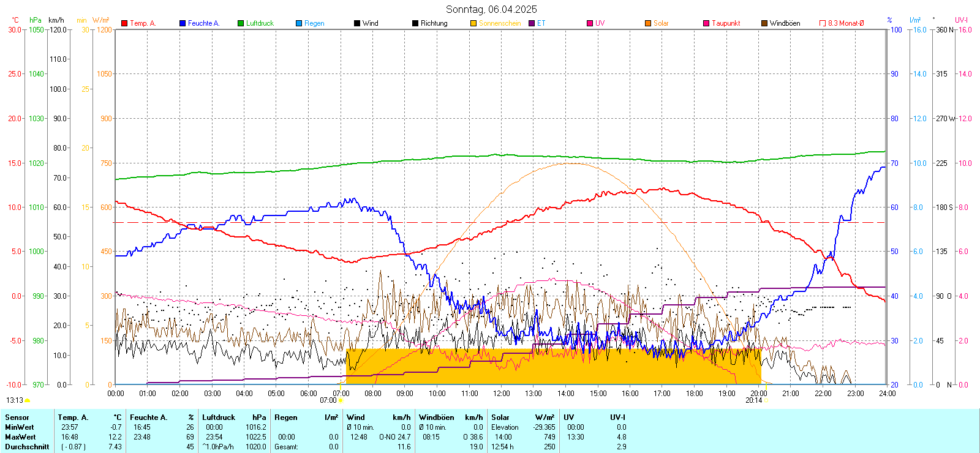Select the 12:00 time axis label
The width and height of the screenshot is (980, 453).
501,394
